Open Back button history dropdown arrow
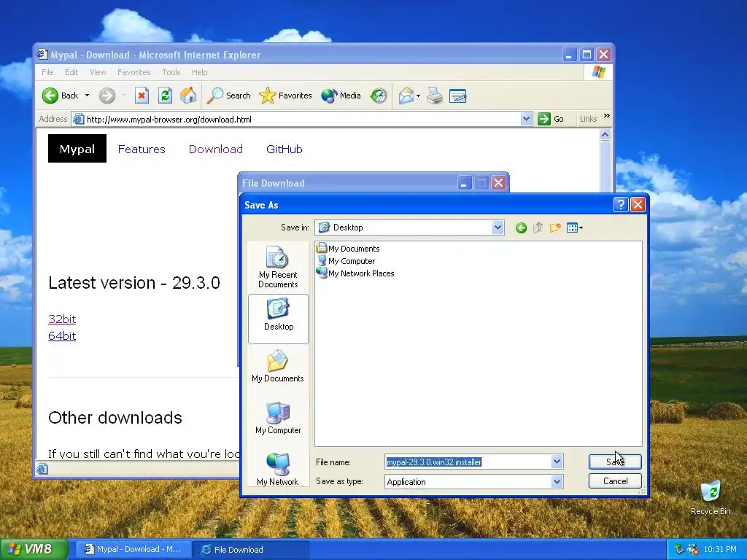Screen dimensions: 747x560 coord(88,96)
